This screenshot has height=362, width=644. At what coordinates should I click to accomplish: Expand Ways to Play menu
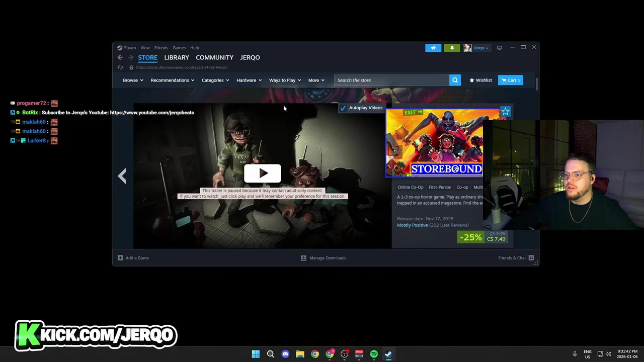(x=285, y=80)
